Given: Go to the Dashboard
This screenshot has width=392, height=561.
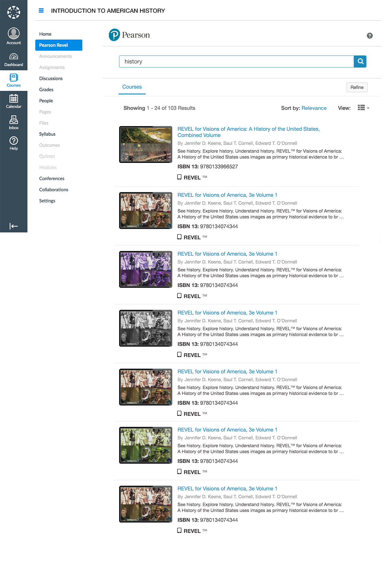Looking at the screenshot, I should point(14,59).
